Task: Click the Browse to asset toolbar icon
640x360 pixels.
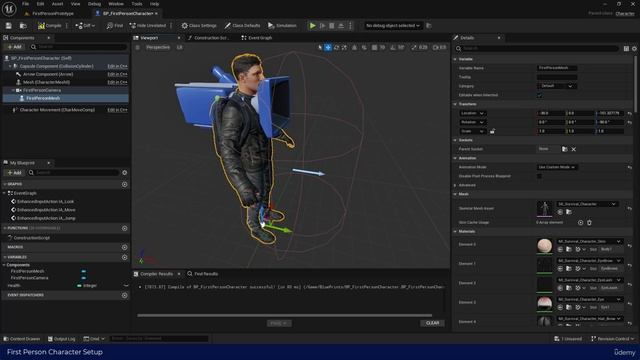Action: [23, 26]
